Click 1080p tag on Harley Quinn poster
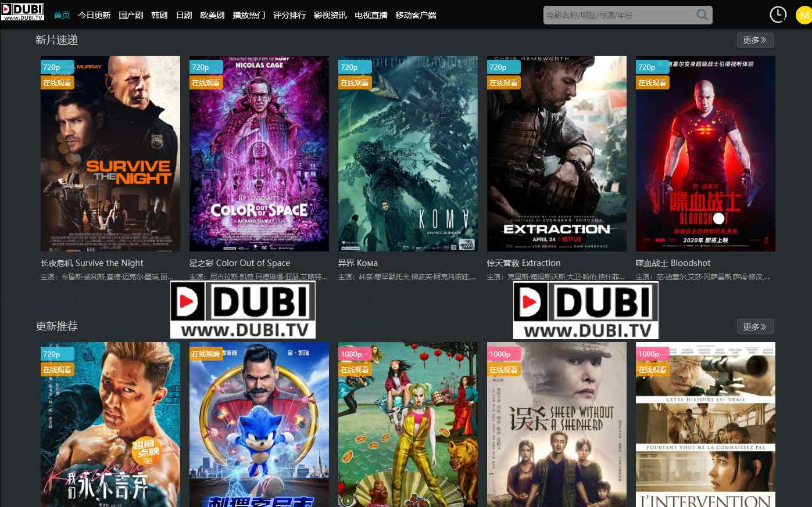 [355, 354]
